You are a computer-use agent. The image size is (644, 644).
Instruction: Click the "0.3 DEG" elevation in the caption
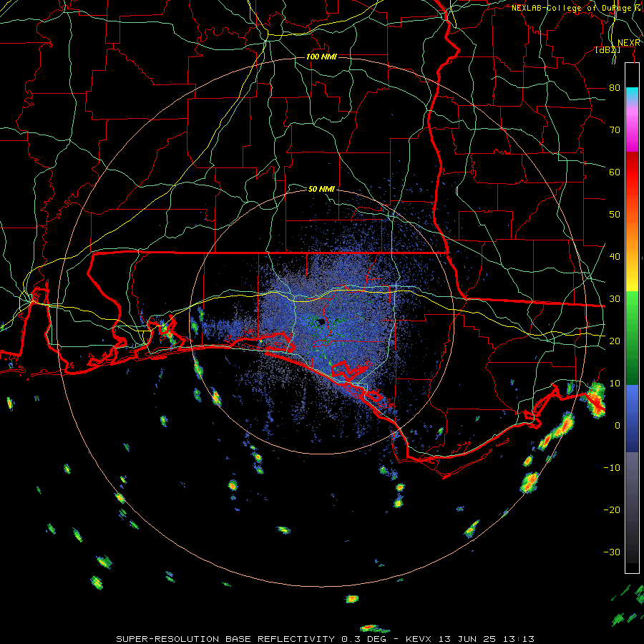click(x=364, y=639)
